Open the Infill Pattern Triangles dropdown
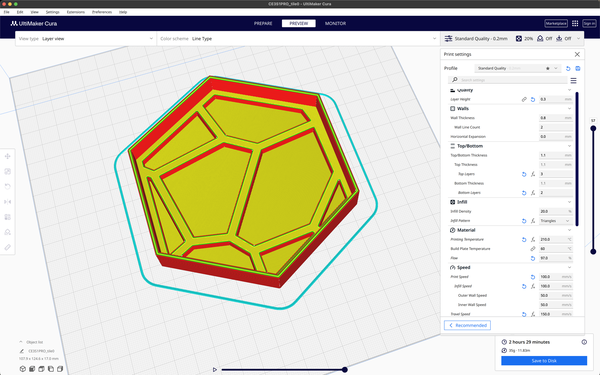Image resolution: width=600 pixels, height=375 pixels. pyautogui.click(x=556, y=221)
